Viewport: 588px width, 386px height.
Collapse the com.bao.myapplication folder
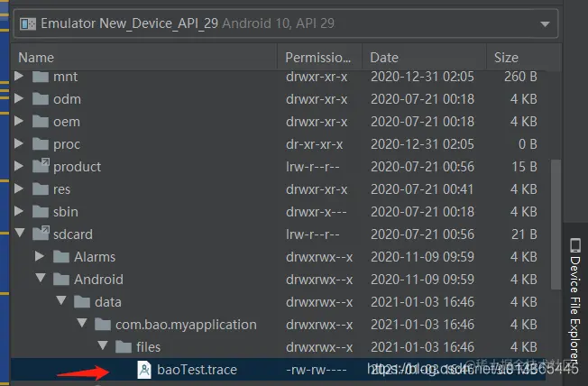coord(82,323)
